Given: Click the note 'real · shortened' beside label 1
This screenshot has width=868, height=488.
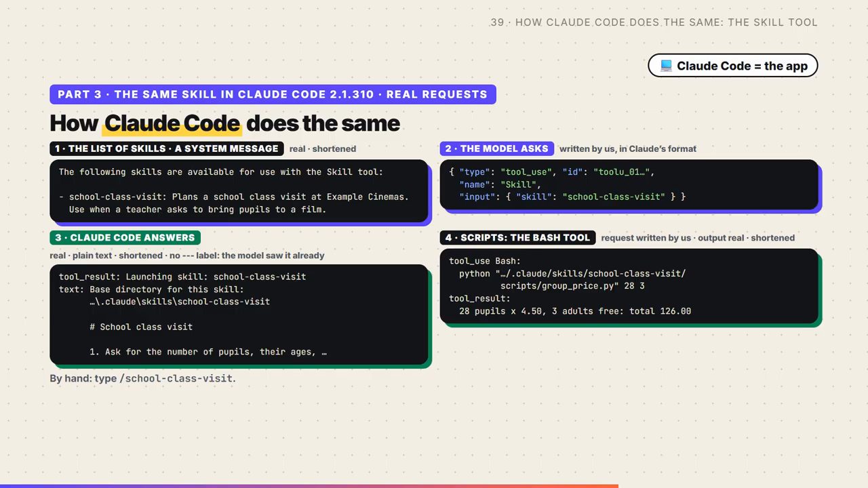Looking at the screenshot, I should (322, 148).
